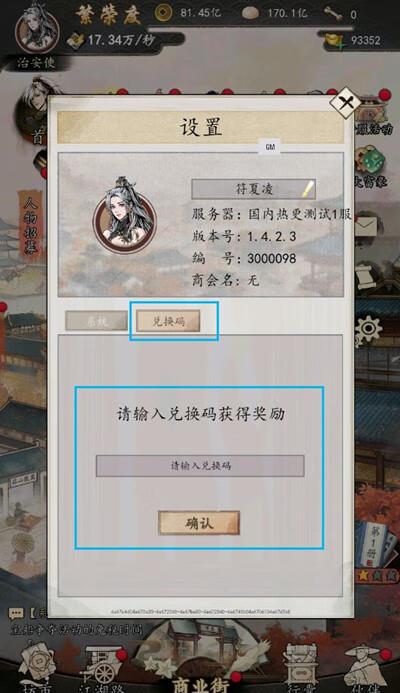This screenshot has width=400, height=693.
Task: Open the GM label button
Action: click(270, 147)
